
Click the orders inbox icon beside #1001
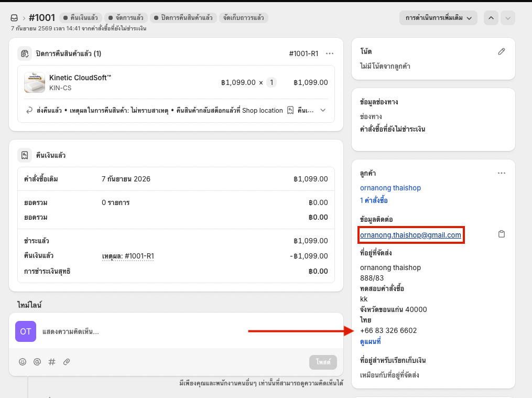tap(14, 18)
